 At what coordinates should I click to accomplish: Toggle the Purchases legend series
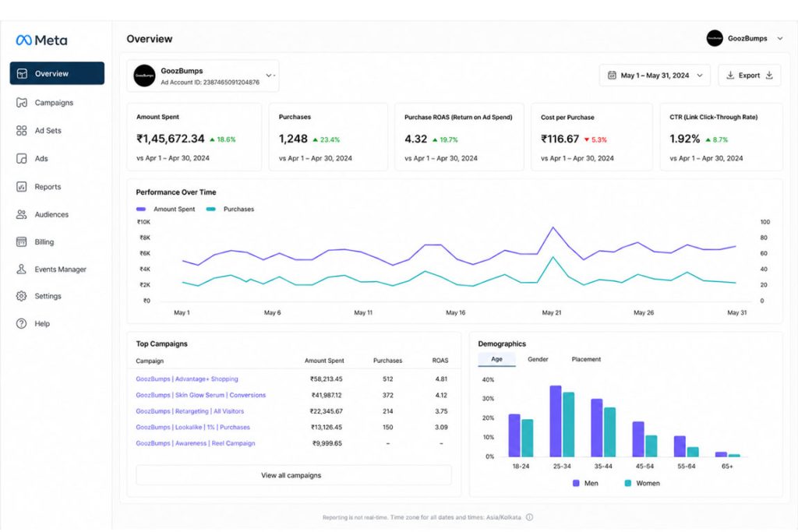pyautogui.click(x=230, y=209)
